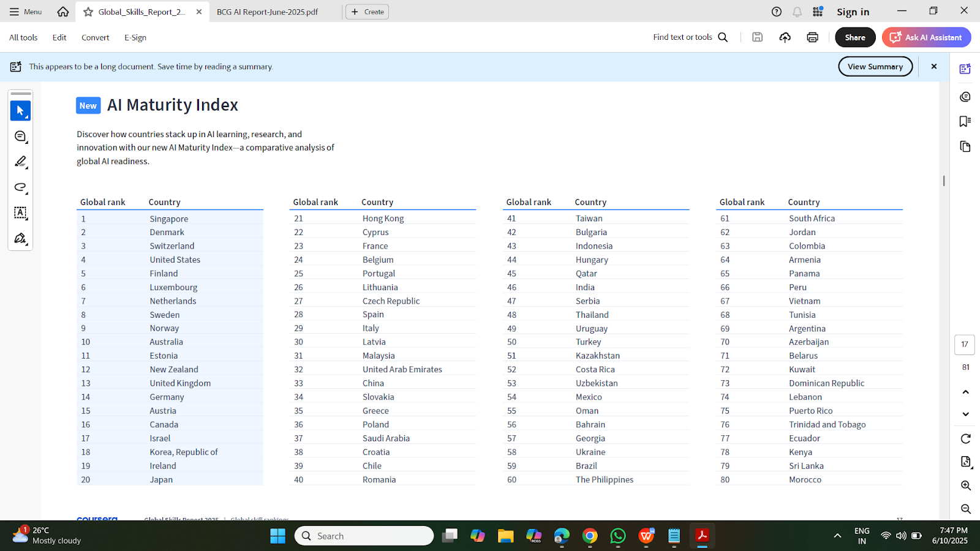Open Google Chrome from taskbar
This screenshot has width=980, height=551.
coord(589,536)
